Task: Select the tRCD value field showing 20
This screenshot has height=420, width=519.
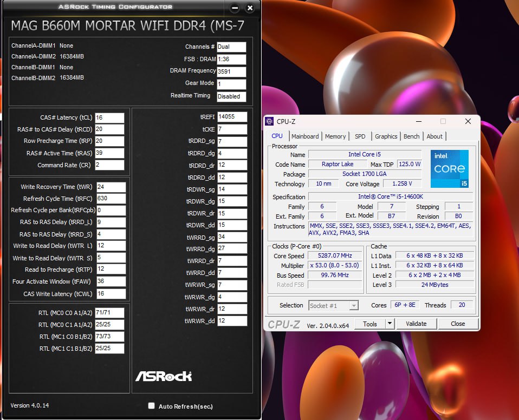Action: click(109, 129)
